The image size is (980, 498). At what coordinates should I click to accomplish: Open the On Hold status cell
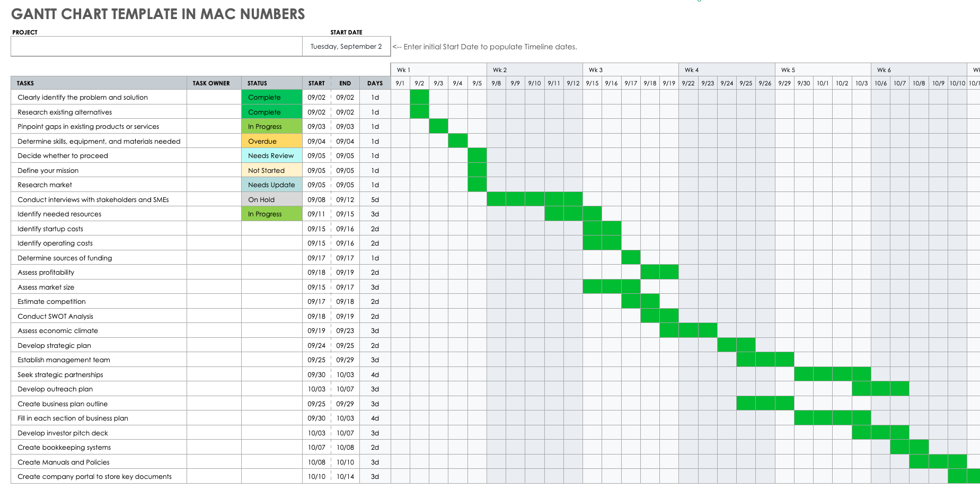tap(271, 200)
